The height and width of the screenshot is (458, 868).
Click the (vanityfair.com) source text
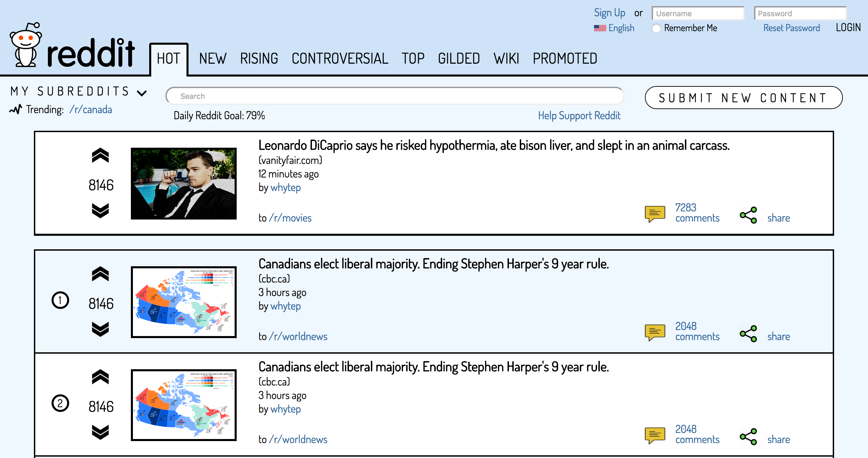[290, 160]
